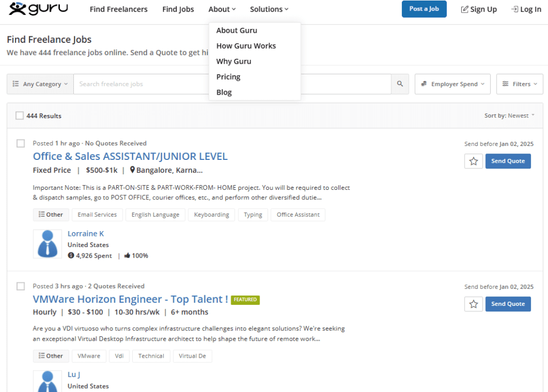The height and width of the screenshot is (392, 548).
Task: Check the VMWare Horizon Engineer job checkbox
Action: click(21, 286)
